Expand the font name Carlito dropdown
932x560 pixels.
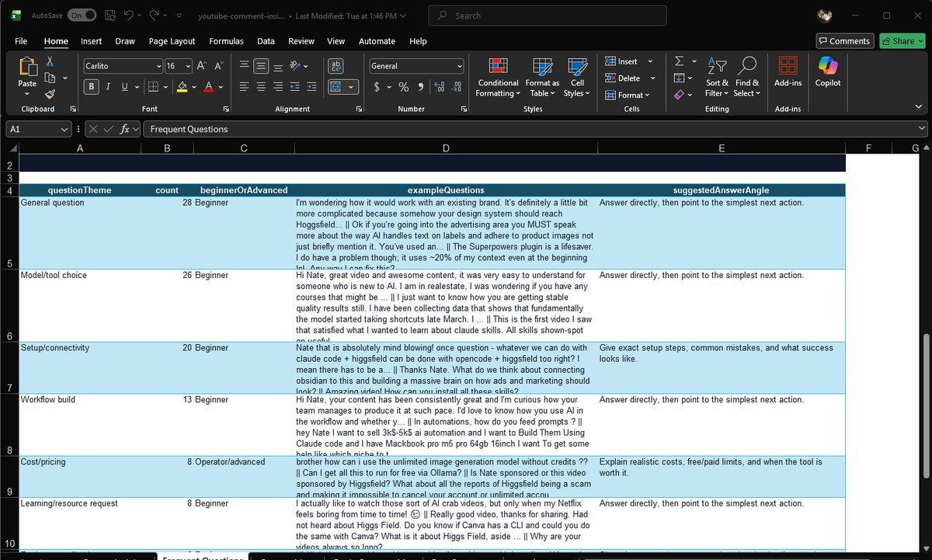(x=158, y=66)
